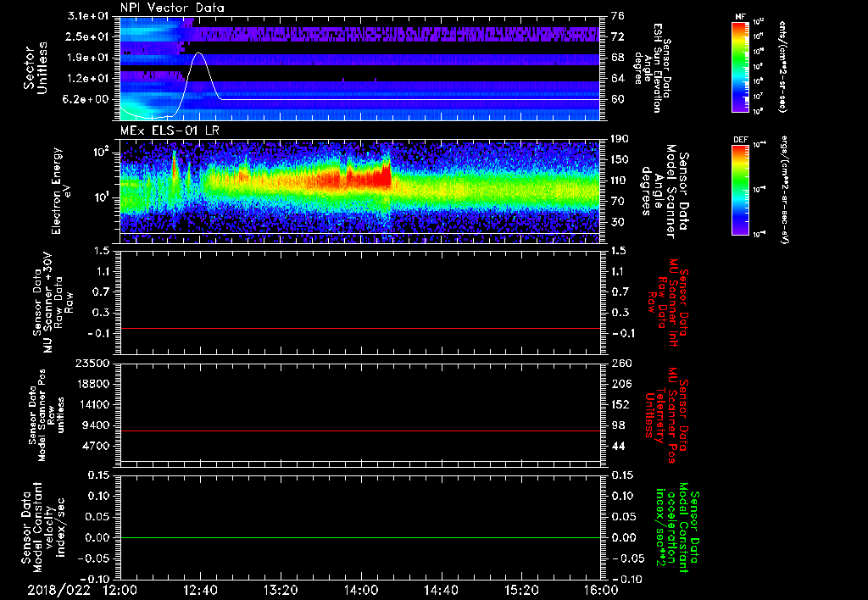Click the "14100" scanner position tick label
The image size is (868, 600).
[x=92, y=404]
